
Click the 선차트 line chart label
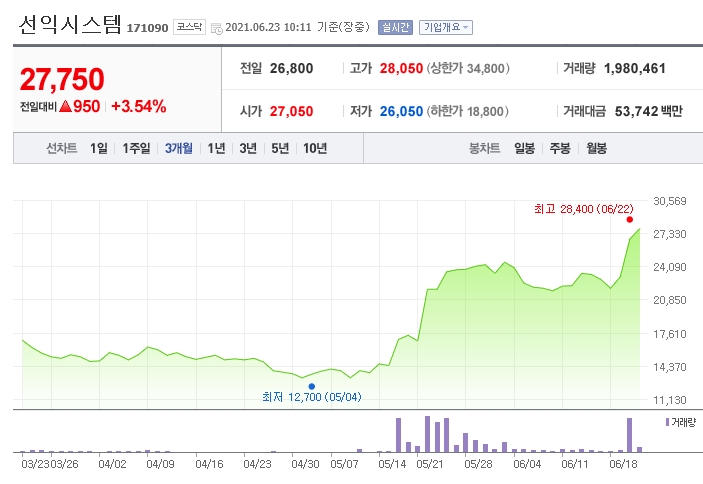click(62, 148)
